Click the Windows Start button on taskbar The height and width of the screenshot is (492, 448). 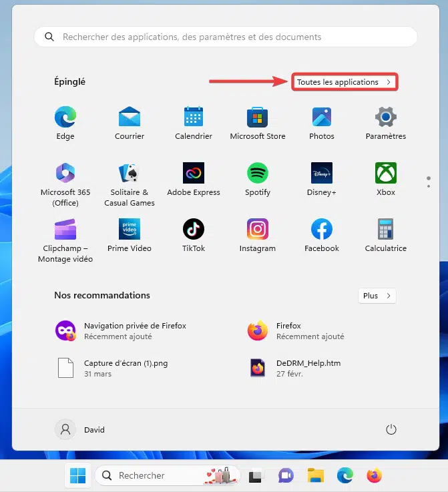pyautogui.click(x=78, y=476)
